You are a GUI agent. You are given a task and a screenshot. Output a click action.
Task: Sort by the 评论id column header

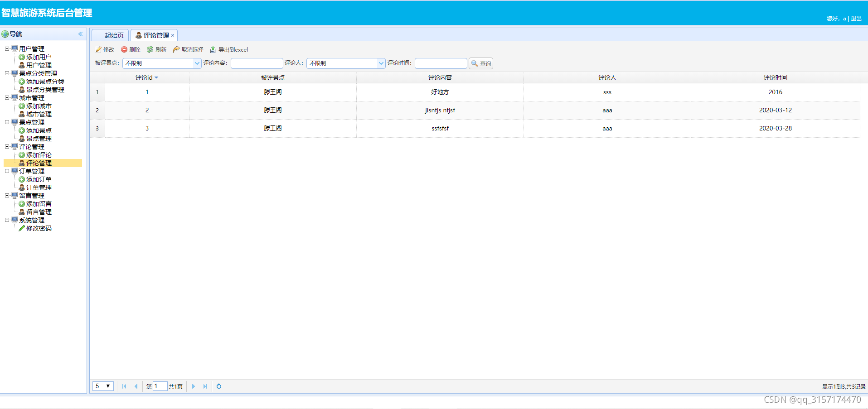[147, 77]
